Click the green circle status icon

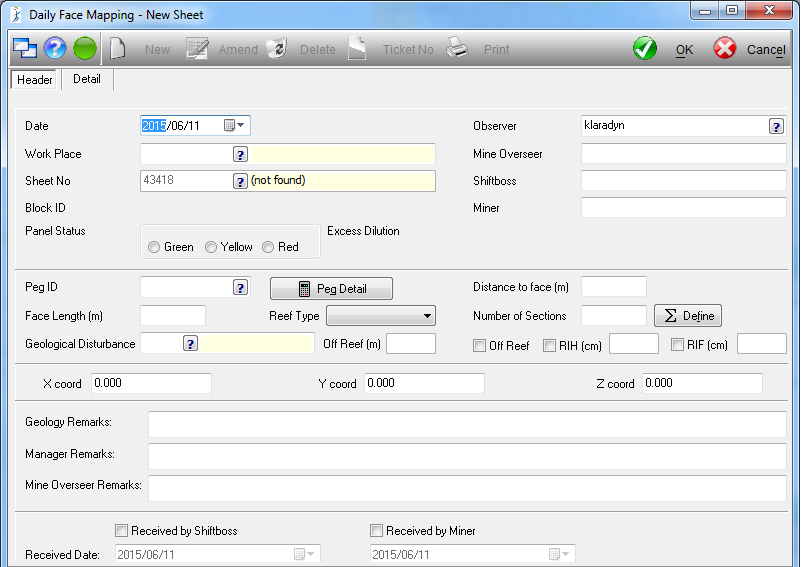point(85,49)
